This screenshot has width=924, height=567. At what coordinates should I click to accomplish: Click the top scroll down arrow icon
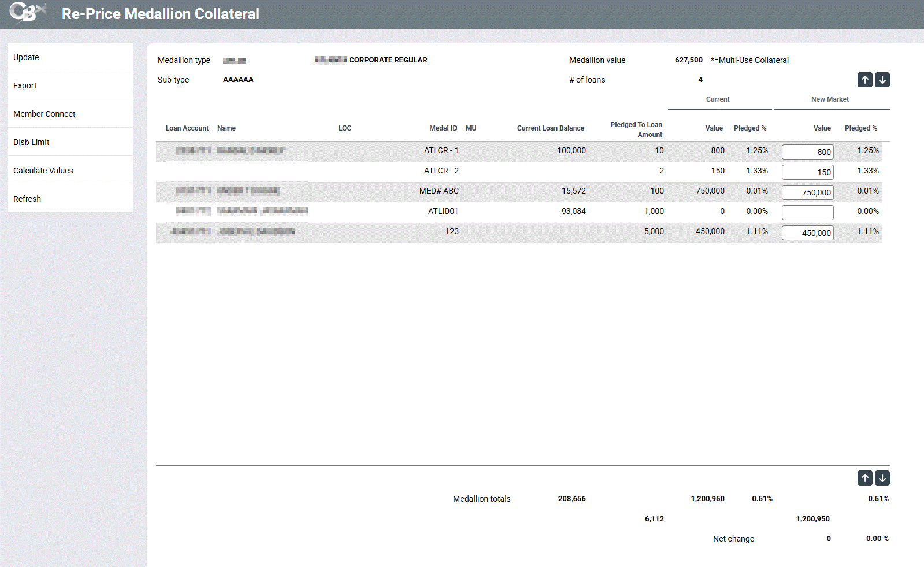click(x=882, y=80)
